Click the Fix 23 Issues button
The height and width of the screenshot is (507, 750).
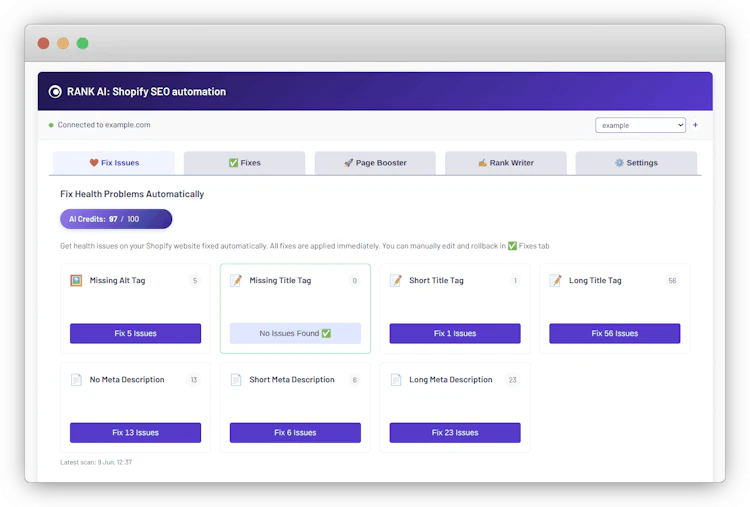pos(455,432)
